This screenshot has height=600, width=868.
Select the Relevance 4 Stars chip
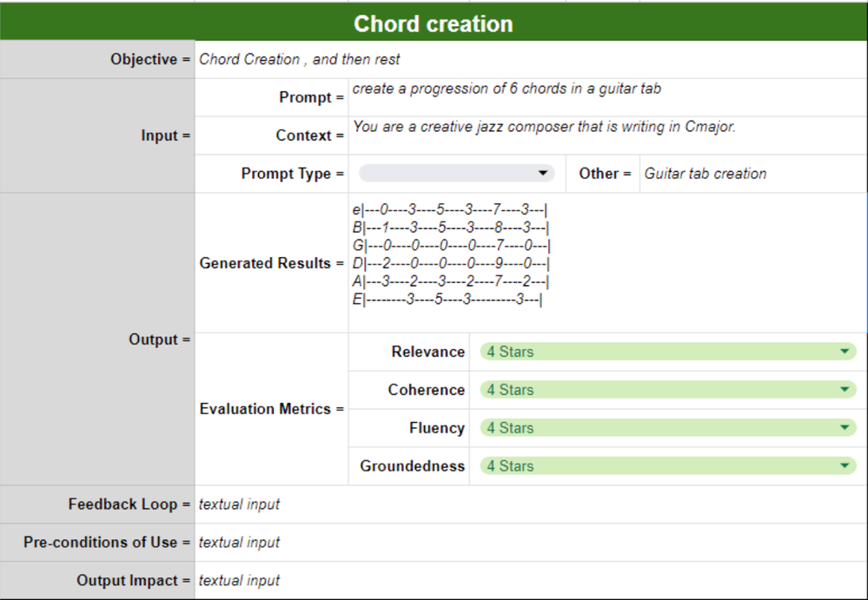668,351
